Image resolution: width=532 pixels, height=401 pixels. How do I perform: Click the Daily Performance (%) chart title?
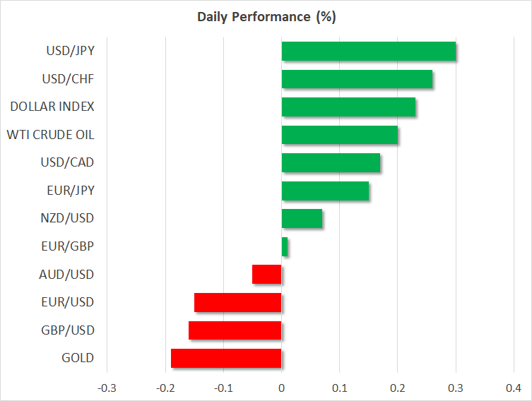click(266, 17)
